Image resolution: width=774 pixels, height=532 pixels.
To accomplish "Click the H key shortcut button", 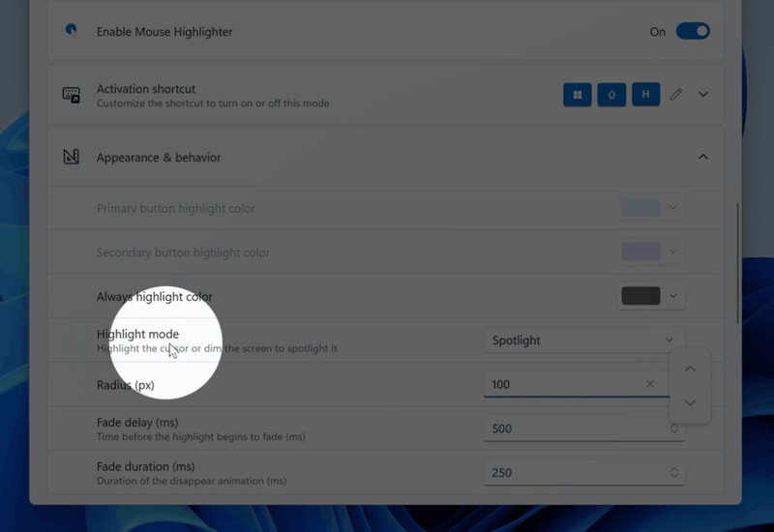I will pos(645,94).
